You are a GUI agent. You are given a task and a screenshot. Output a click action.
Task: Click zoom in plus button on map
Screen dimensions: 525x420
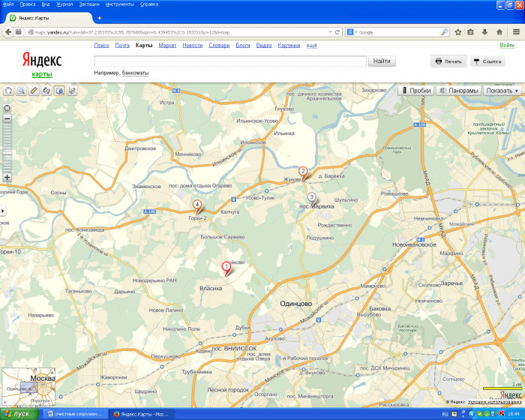click(7, 178)
